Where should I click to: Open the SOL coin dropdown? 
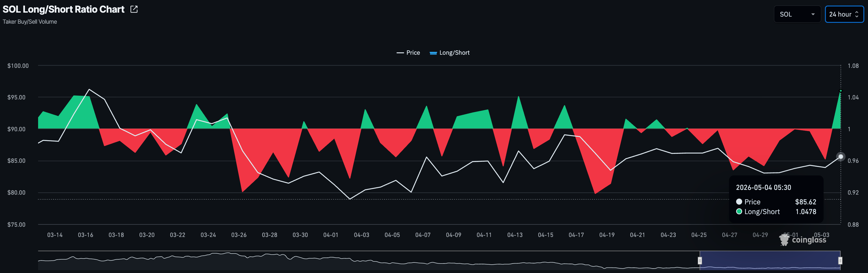tap(797, 14)
